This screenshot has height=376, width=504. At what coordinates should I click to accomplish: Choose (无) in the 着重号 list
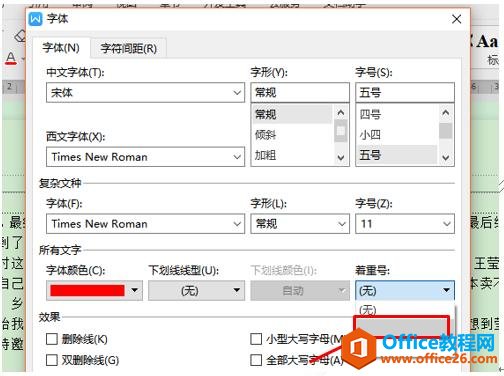403,310
